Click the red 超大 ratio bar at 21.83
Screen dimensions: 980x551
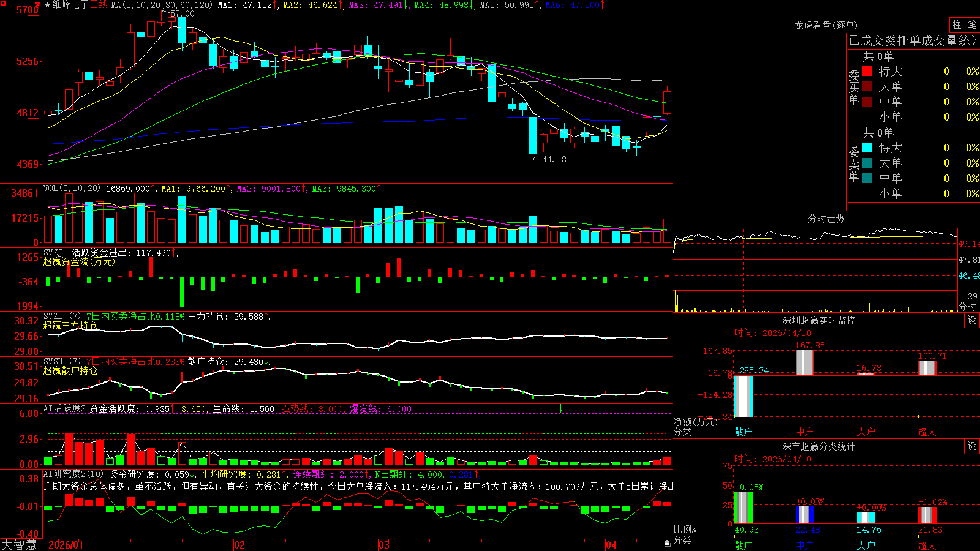927,515
